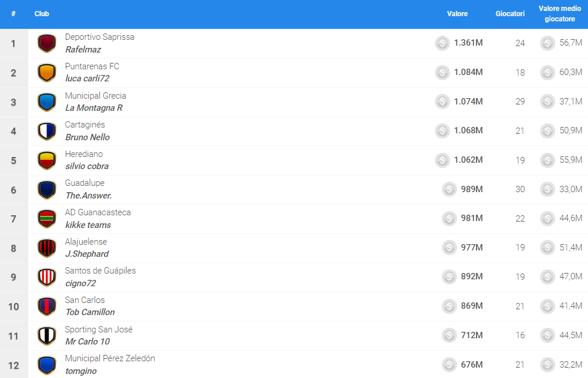Image resolution: width=588 pixels, height=378 pixels.
Task: Click the Herediano yellow-red shield icon
Action: 47,160
